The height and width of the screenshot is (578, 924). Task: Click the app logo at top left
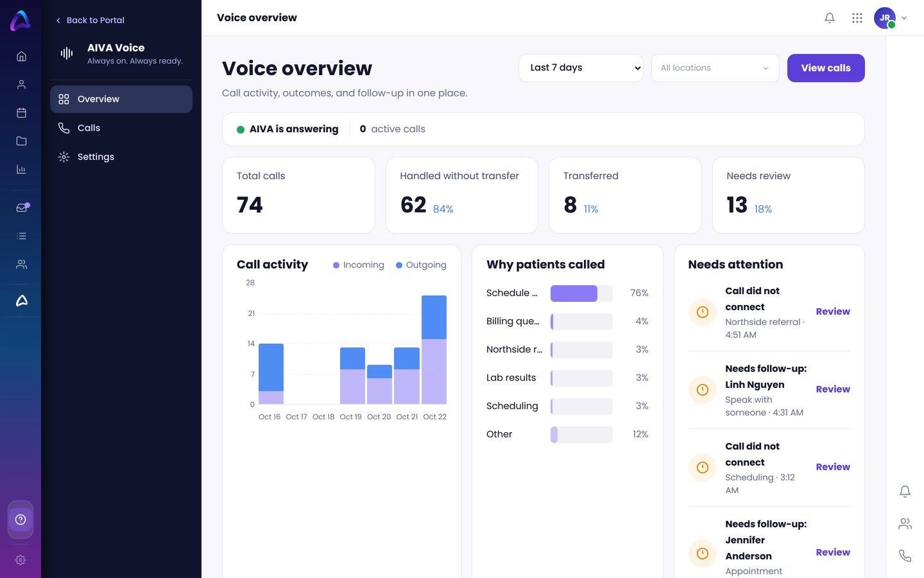coord(21,21)
